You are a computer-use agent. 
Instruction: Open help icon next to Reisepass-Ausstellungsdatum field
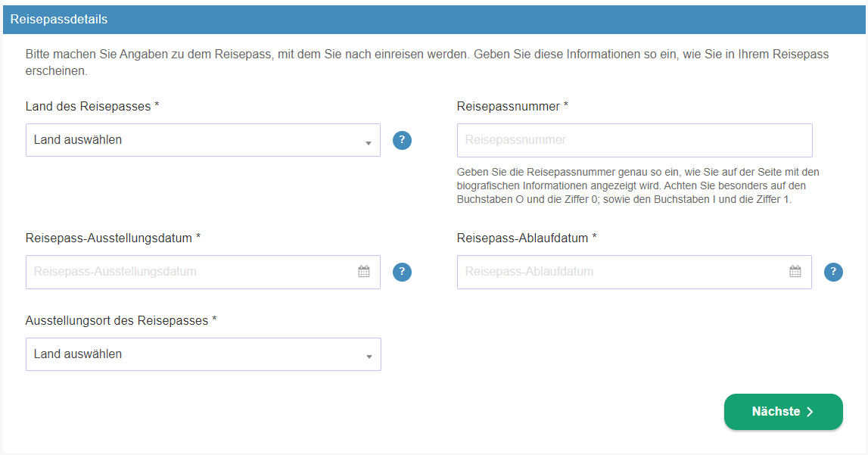402,272
